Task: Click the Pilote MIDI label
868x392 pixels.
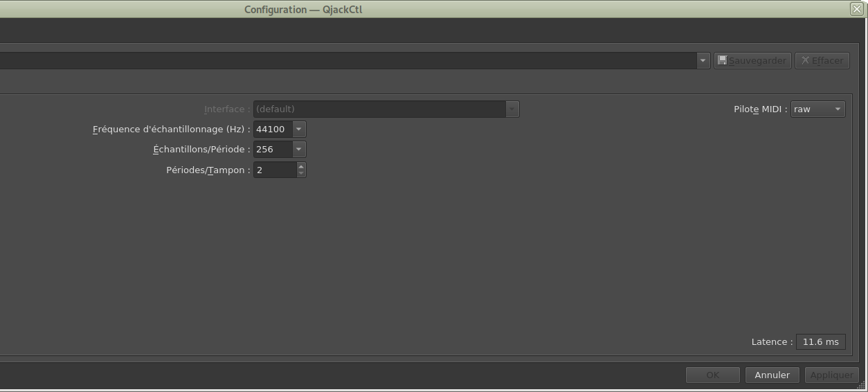Action: click(761, 109)
